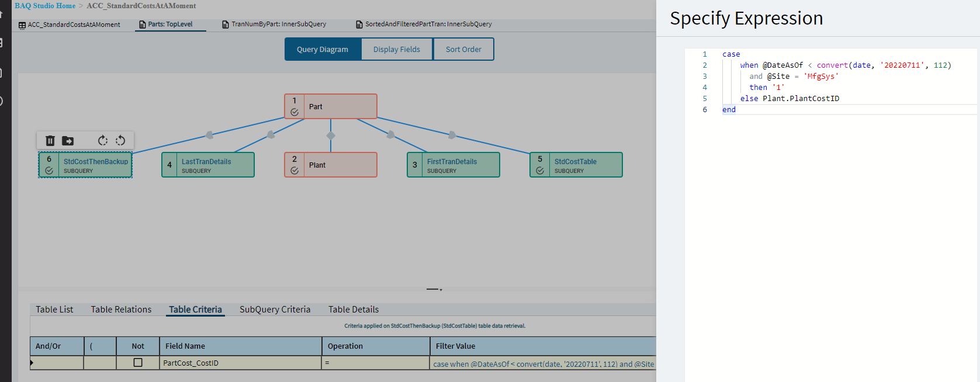Open the StdCostThenBackup subquery link
Screen dimensions: 980x382
point(96,162)
